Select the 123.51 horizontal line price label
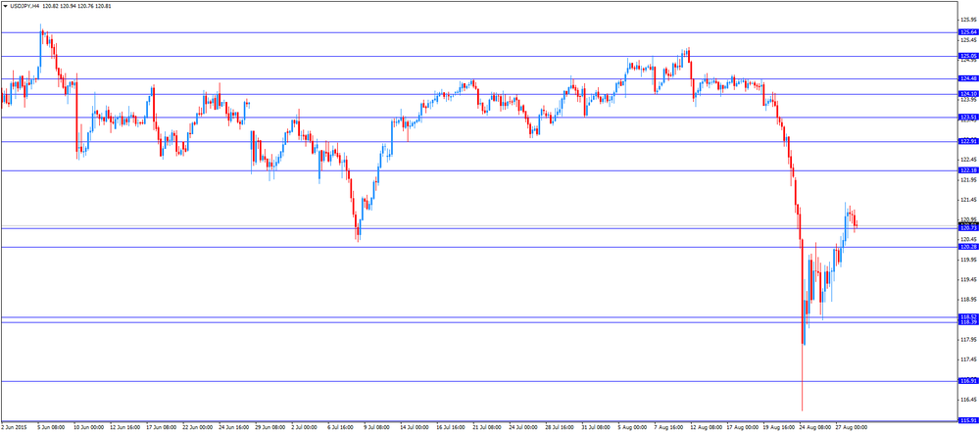The width and height of the screenshot is (980, 432). (x=968, y=117)
